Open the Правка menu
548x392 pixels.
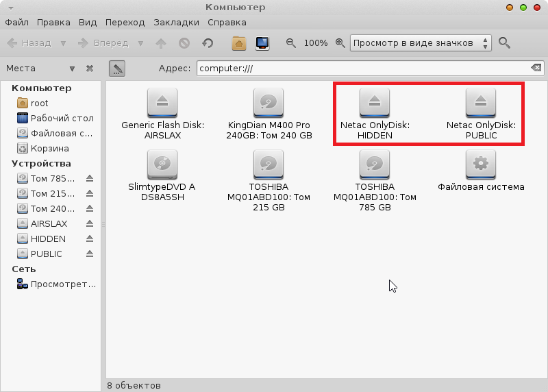click(x=53, y=23)
